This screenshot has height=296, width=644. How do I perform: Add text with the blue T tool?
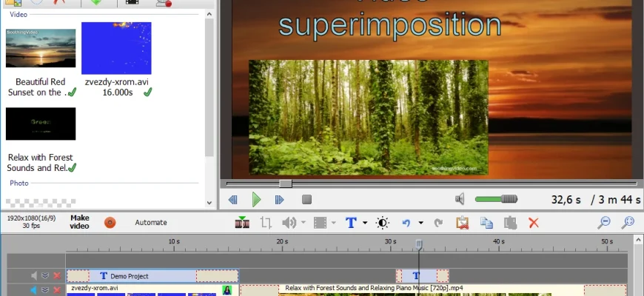point(351,223)
